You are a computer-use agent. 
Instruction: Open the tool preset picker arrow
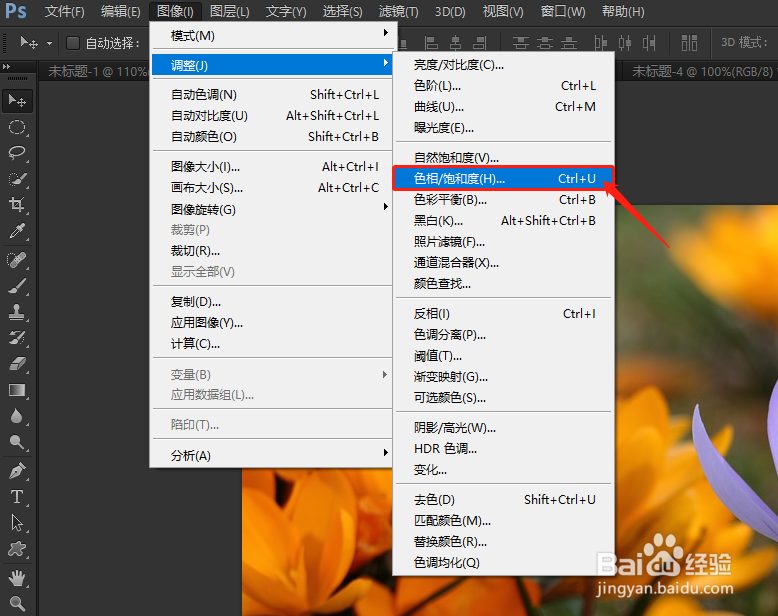pyautogui.click(x=50, y=44)
